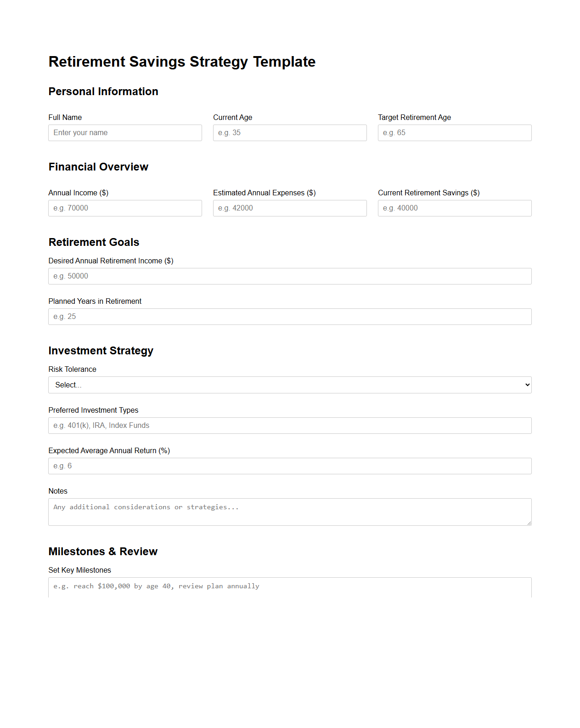Viewport: 580px width, 728px height.
Task: Click the Preferred Investment Types field
Action: [289, 425]
